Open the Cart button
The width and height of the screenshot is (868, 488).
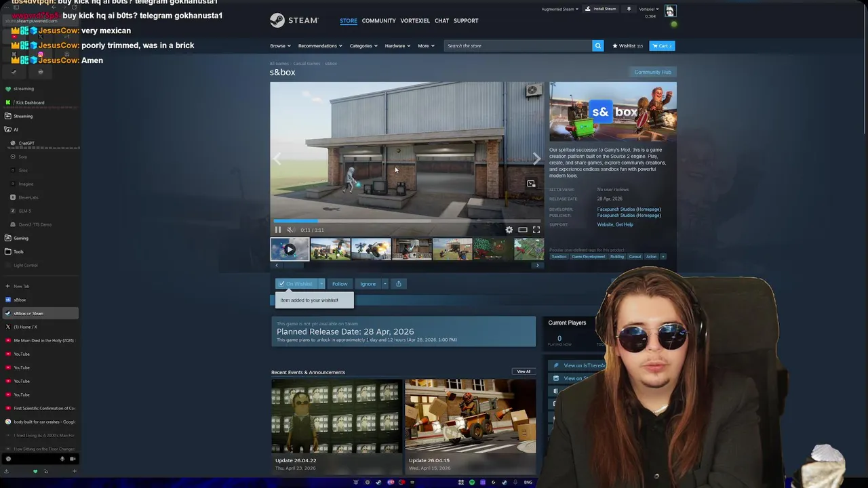coord(662,45)
